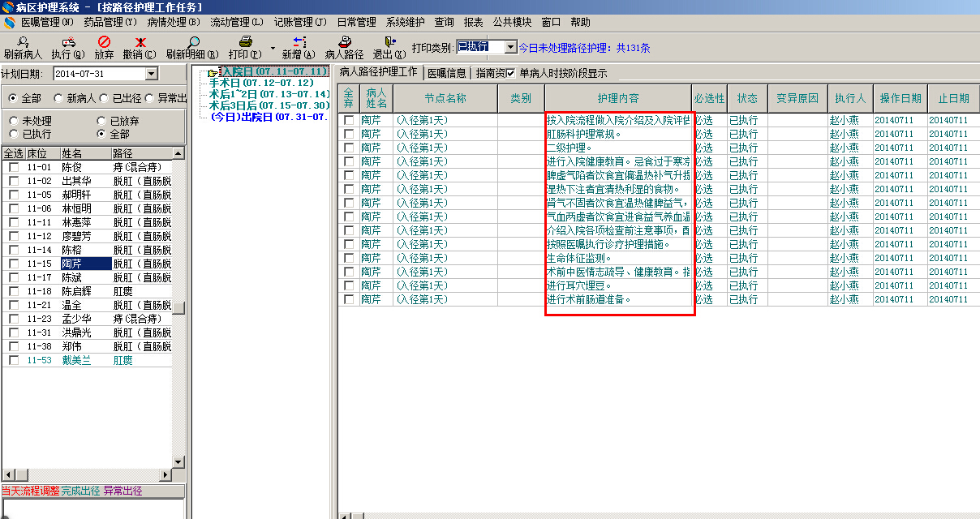Open the 记账管理 menu
Image resolution: width=980 pixels, height=519 pixels.
pyautogui.click(x=300, y=22)
